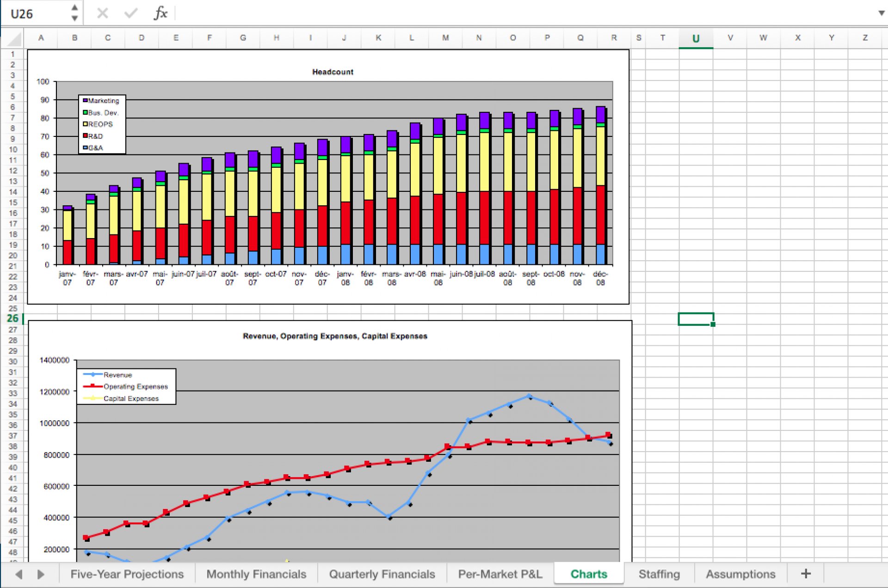Click the Revenue legend entry

coord(107,374)
